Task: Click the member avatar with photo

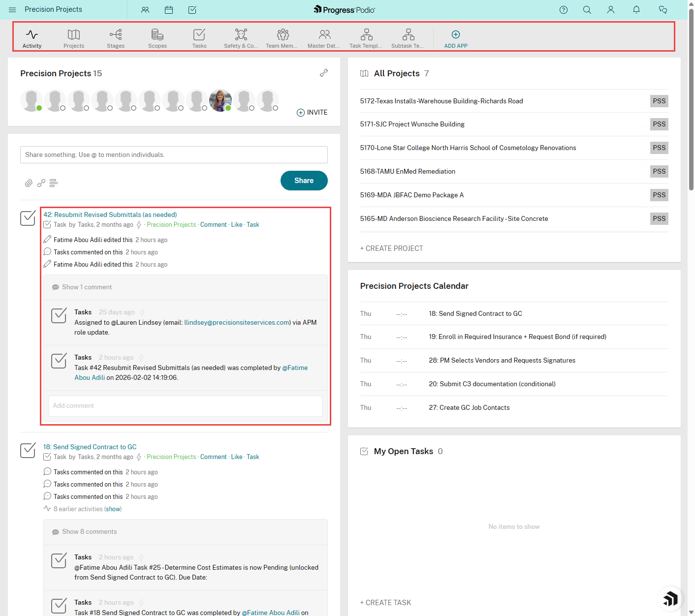Action: point(220,100)
